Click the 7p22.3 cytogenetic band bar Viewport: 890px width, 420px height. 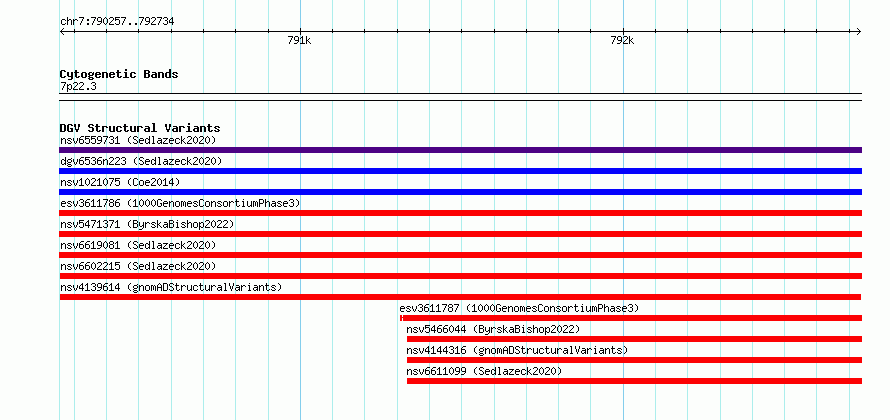(460, 97)
